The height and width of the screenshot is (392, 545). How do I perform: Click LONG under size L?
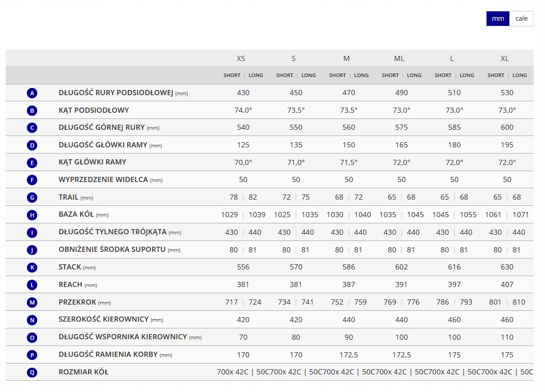tap(467, 75)
